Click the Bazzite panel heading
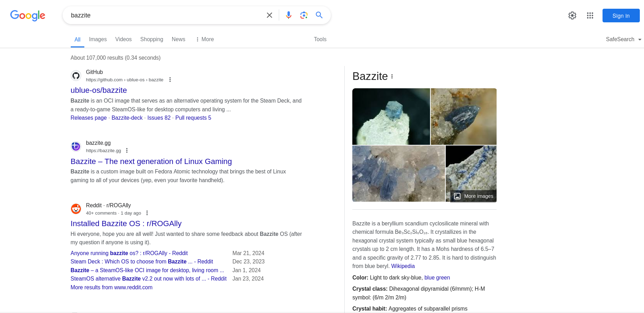The height and width of the screenshot is (313, 644). point(370,76)
